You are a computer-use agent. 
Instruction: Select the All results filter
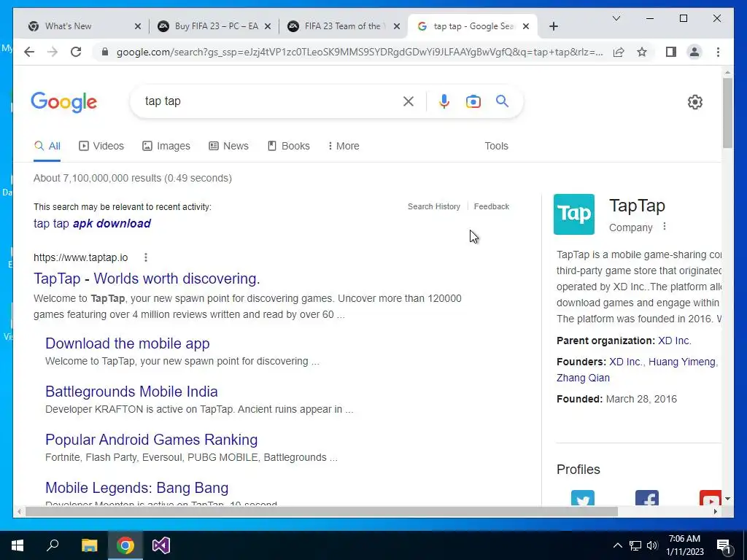point(47,146)
